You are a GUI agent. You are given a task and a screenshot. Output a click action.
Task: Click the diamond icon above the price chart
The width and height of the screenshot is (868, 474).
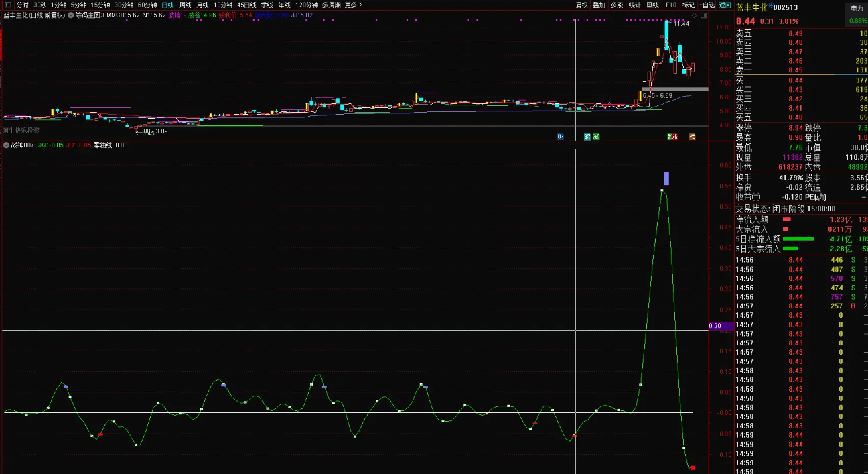tap(695, 14)
